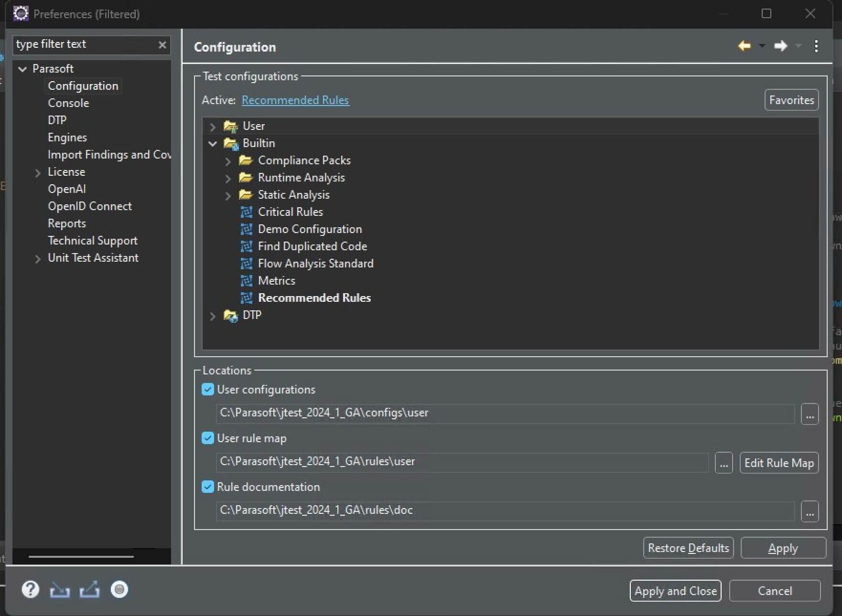Click the Recommended Rules active link
Image resolution: width=842 pixels, height=616 pixels.
point(295,100)
